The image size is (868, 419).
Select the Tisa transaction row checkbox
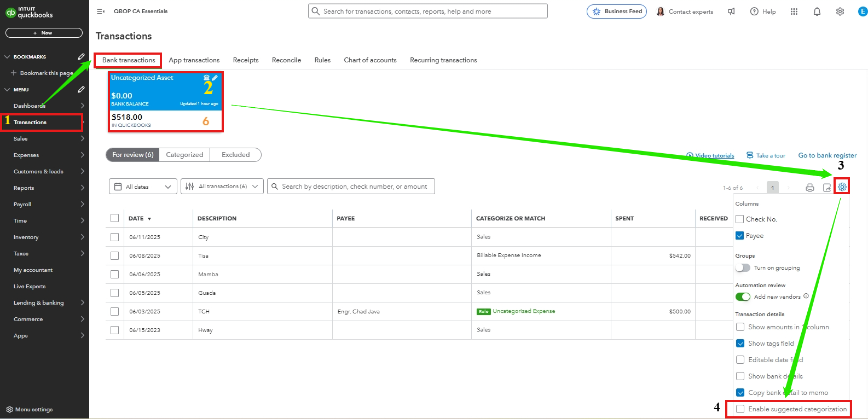114,255
